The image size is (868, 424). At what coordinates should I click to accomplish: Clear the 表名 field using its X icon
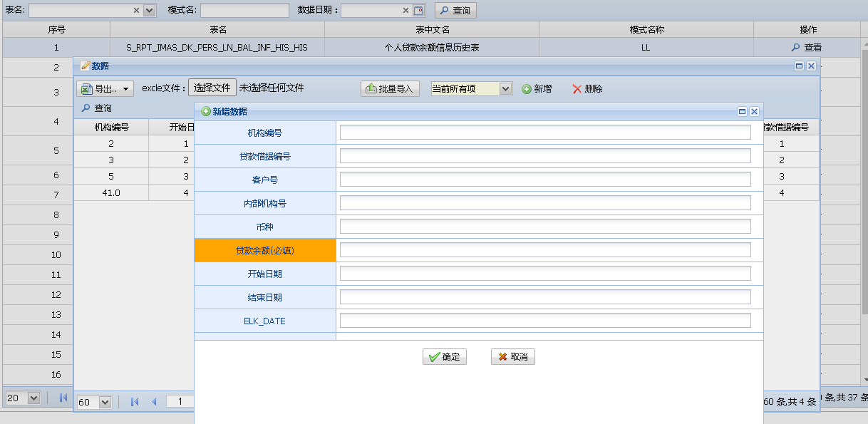click(x=137, y=11)
